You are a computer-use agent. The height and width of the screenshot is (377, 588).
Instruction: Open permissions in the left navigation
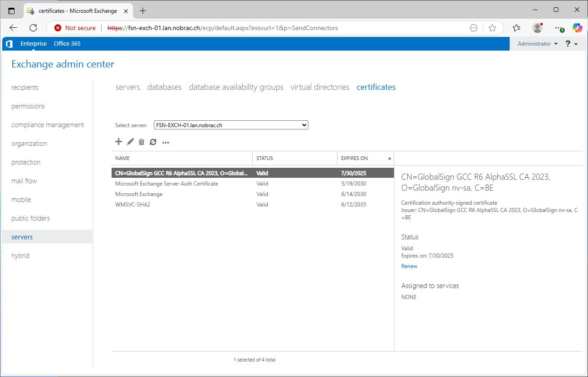click(28, 106)
